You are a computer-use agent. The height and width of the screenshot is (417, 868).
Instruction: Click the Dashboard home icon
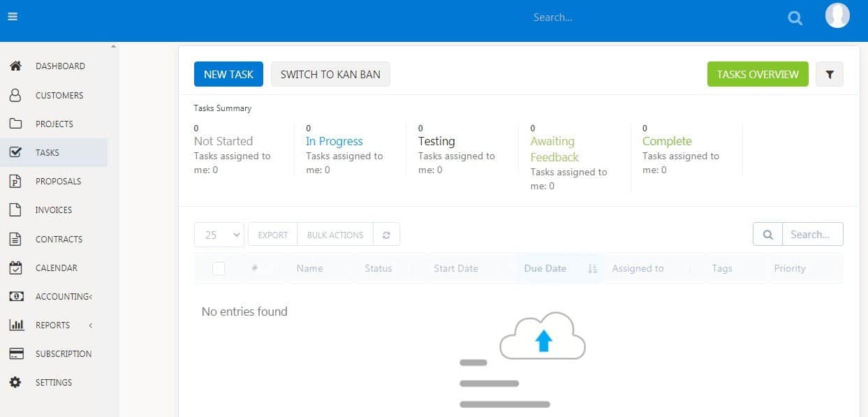pos(15,66)
